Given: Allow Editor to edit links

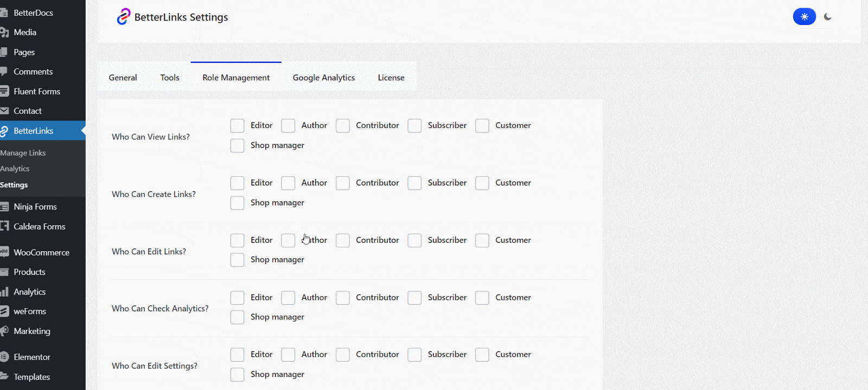Looking at the screenshot, I should pyautogui.click(x=237, y=240).
